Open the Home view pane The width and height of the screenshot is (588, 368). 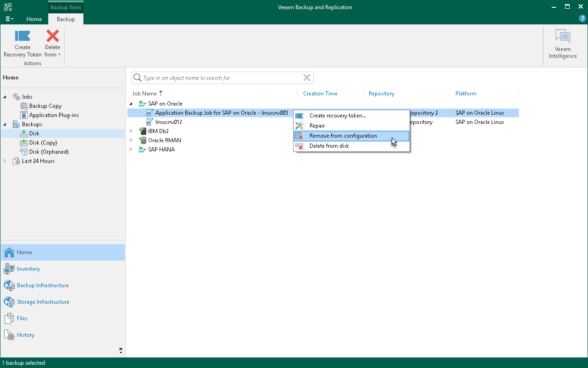(x=62, y=252)
